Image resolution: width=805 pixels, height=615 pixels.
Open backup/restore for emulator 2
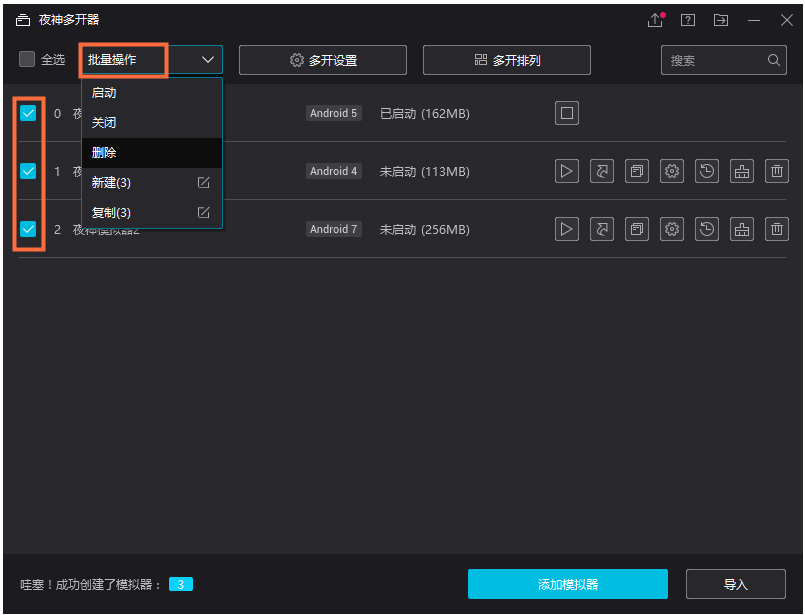(x=707, y=229)
